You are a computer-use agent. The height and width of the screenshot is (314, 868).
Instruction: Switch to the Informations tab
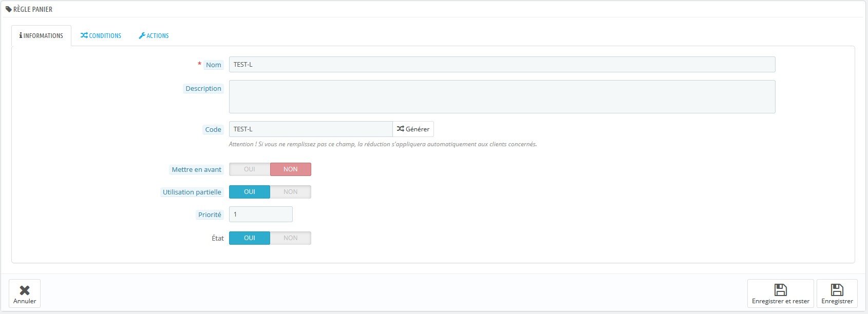pyautogui.click(x=41, y=36)
